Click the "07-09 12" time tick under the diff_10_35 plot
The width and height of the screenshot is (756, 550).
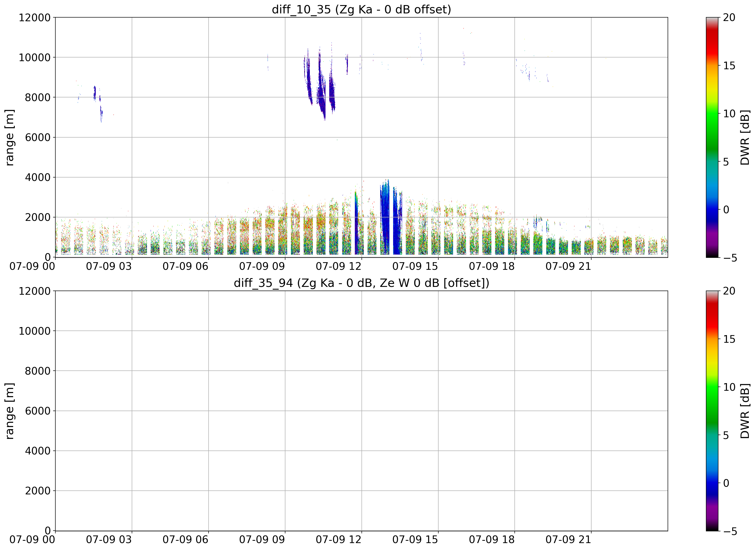(x=339, y=266)
